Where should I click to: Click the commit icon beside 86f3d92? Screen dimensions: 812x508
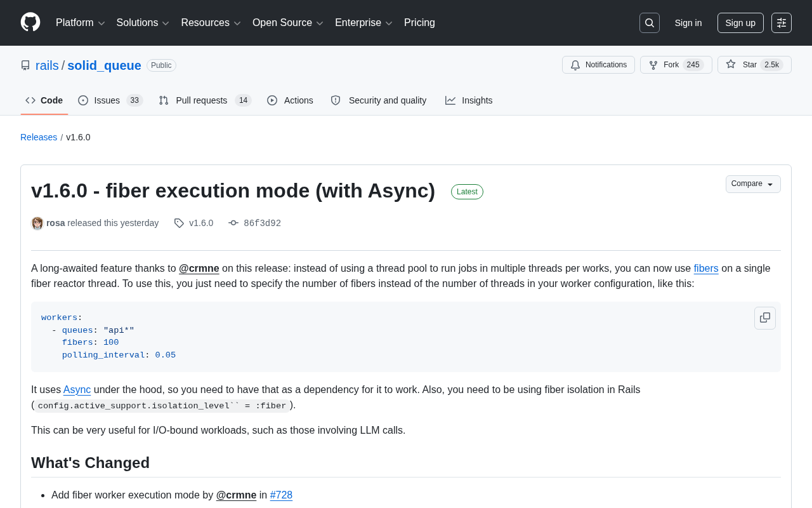[x=233, y=223]
